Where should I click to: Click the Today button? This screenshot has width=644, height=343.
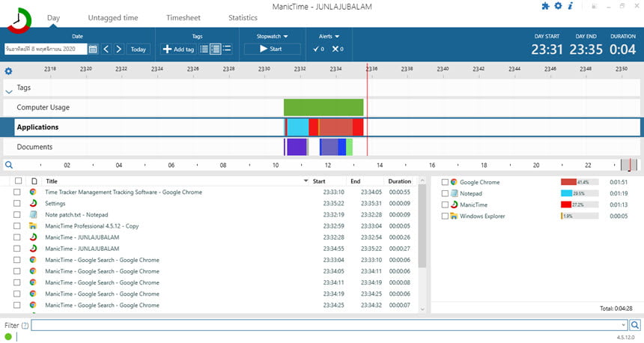click(138, 49)
